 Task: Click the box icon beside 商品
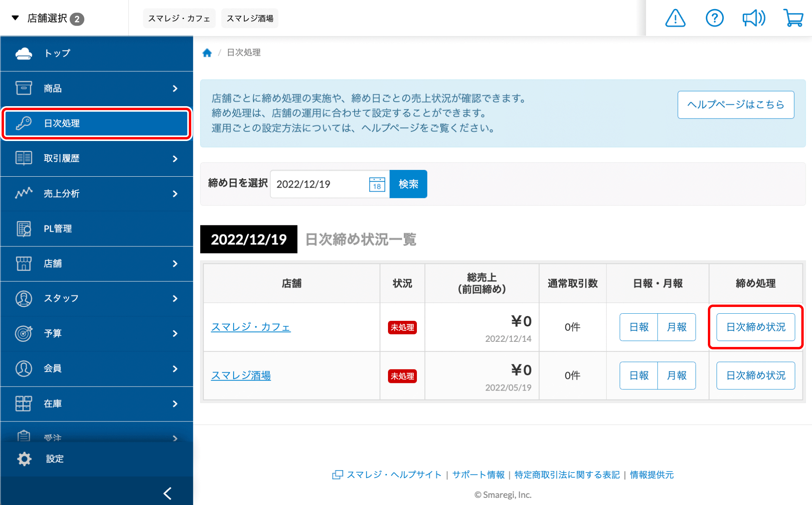pos(23,88)
